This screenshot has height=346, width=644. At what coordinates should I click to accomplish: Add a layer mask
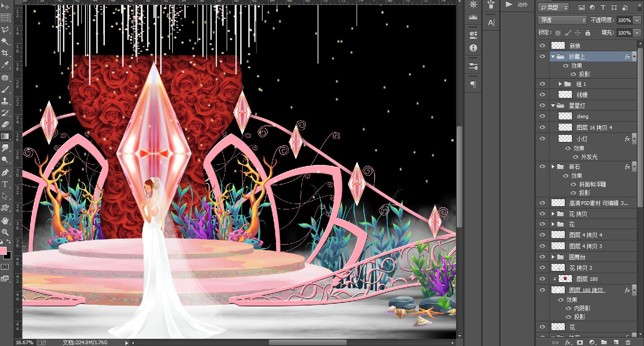580,342
